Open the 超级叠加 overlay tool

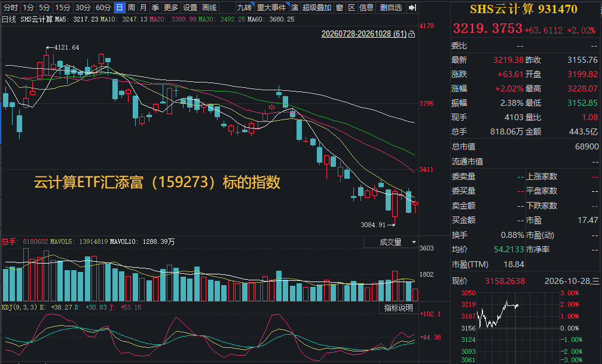point(317,8)
